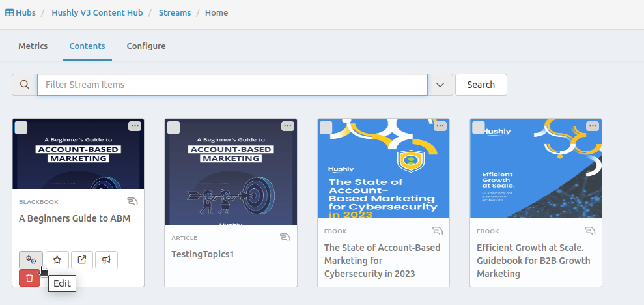Click the State of Account-Based Marketing cover image
Image resolution: width=644 pixels, height=305 pixels.
tap(384, 169)
